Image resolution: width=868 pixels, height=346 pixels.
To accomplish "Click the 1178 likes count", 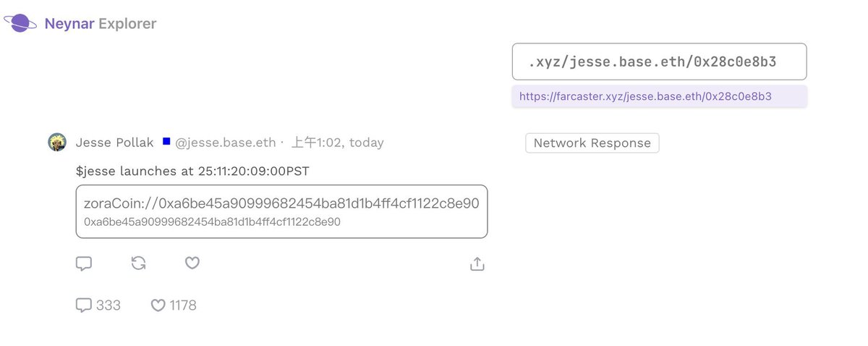I will (x=183, y=305).
